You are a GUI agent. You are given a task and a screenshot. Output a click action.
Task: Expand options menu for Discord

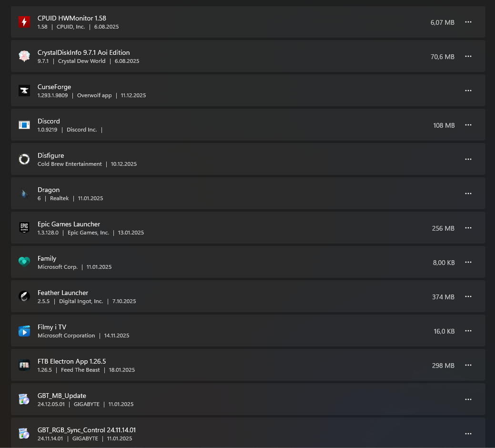click(468, 125)
